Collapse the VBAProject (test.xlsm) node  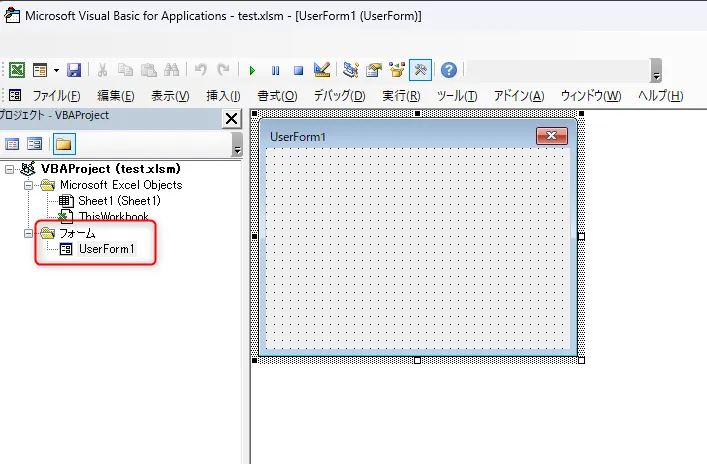[9, 170]
